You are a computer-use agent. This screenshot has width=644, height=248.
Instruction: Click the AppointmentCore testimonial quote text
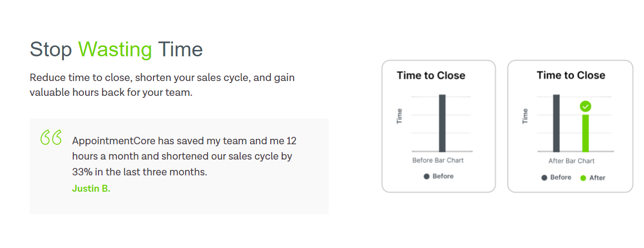[184, 157]
